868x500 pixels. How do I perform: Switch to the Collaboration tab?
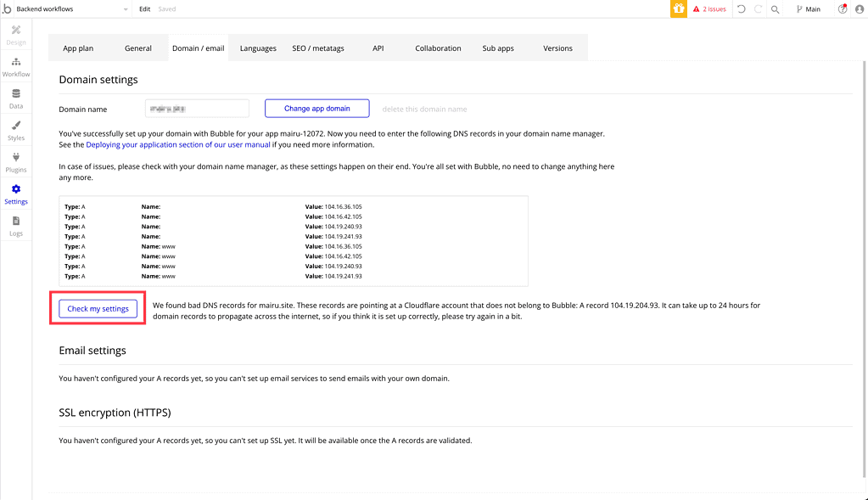pos(438,48)
